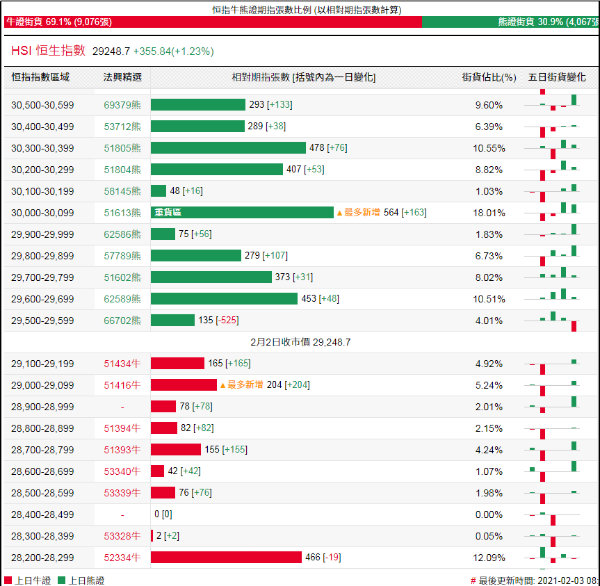This screenshot has width=600, height=586.
Task: Click the 12.09% share value
Action: [x=489, y=558]
